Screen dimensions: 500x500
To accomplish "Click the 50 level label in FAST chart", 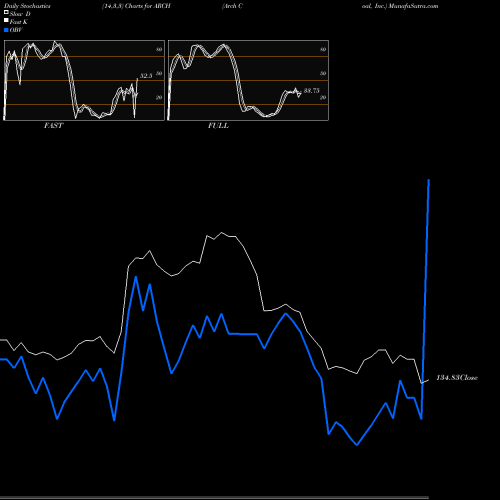I will pyautogui.click(x=159, y=73).
